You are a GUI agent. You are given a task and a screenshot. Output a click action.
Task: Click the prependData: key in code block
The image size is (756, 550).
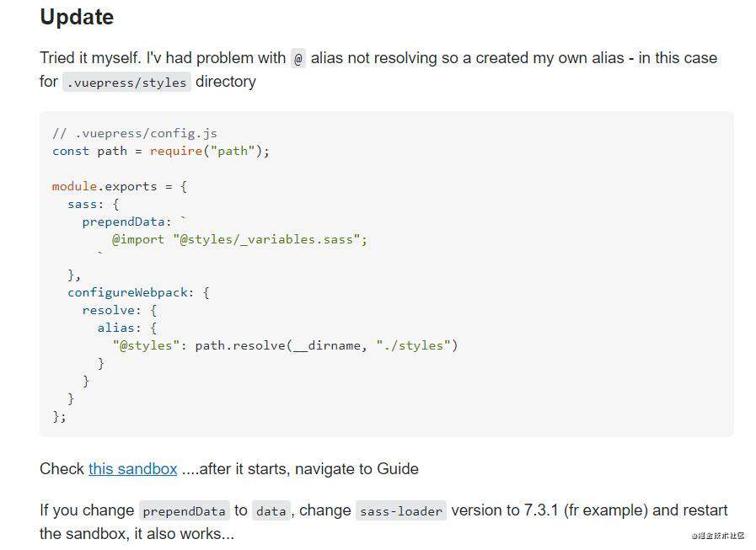126,222
